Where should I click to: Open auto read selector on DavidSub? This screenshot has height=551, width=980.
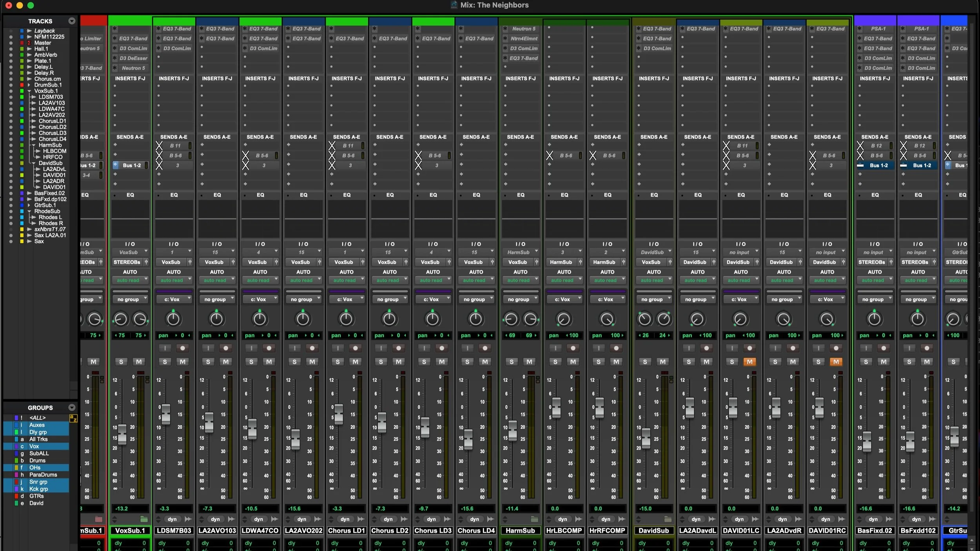(654, 280)
